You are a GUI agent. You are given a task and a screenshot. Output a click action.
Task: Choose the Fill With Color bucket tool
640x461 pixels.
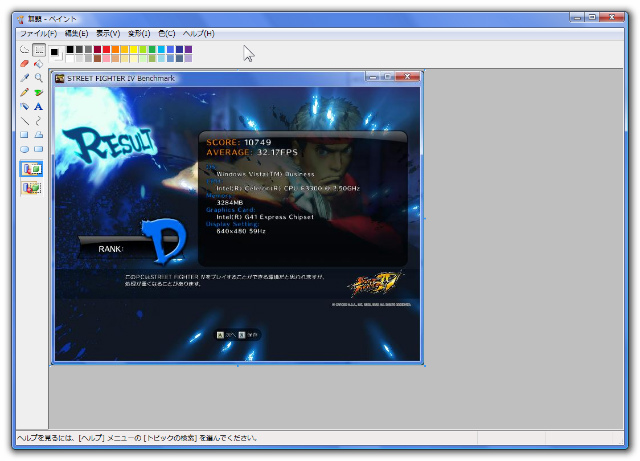[x=39, y=64]
